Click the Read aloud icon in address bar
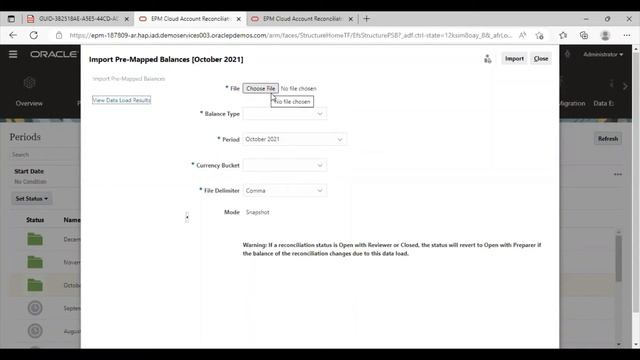640x360 pixels. (x=522, y=36)
